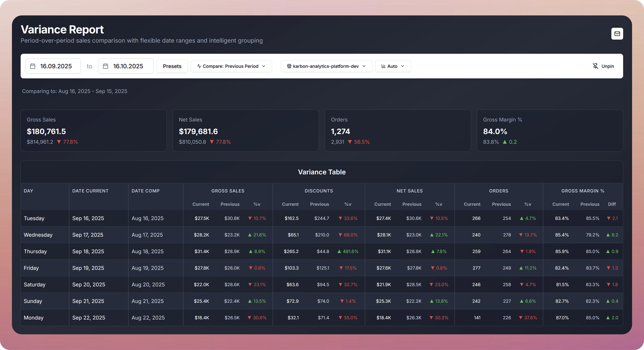This screenshot has height=350, width=644.
Task: Open the calendar icon beside the start date
Action: point(33,66)
